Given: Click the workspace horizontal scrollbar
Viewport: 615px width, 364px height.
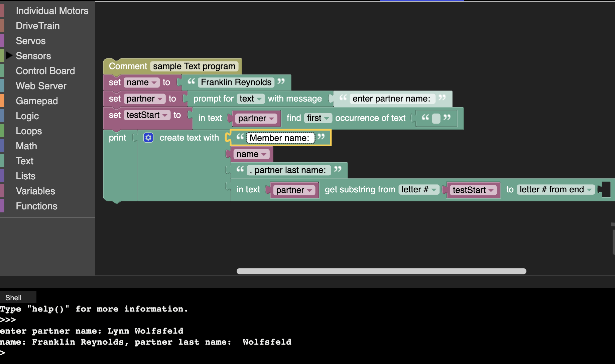Looking at the screenshot, I should (x=381, y=271).
